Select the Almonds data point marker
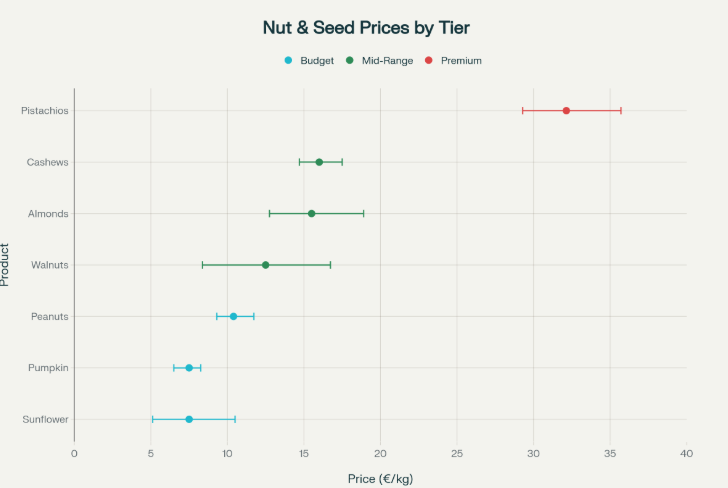This screenshot has height=488, width=728. tap(311, 214)
